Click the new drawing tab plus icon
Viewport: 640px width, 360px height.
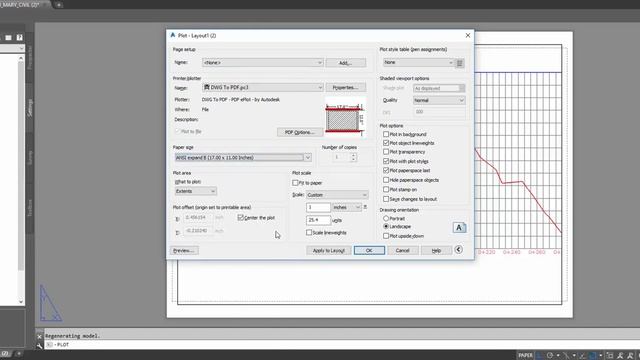click(58, 5)
